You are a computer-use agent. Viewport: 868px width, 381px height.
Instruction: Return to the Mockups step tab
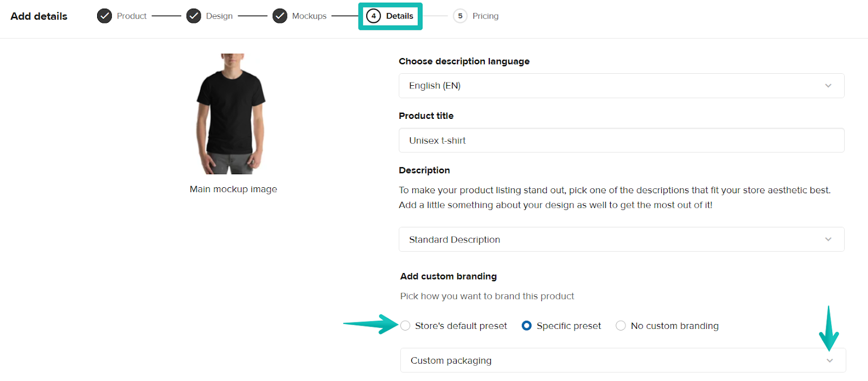(309, 16)
